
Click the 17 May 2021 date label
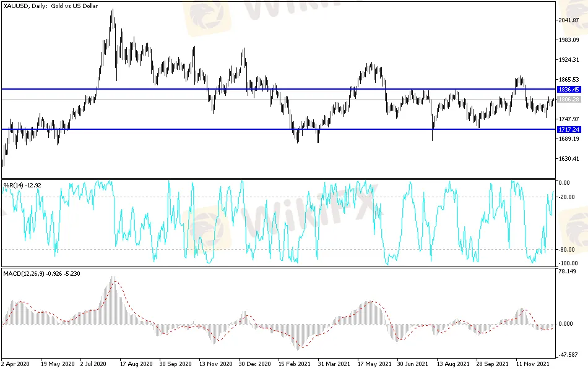(374, 364)
